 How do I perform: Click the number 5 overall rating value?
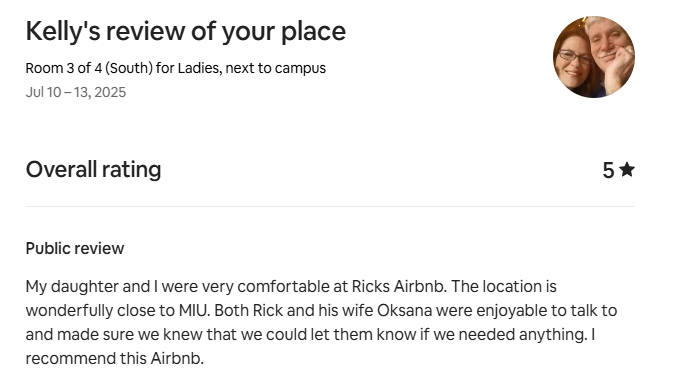(x=608, y=170)
